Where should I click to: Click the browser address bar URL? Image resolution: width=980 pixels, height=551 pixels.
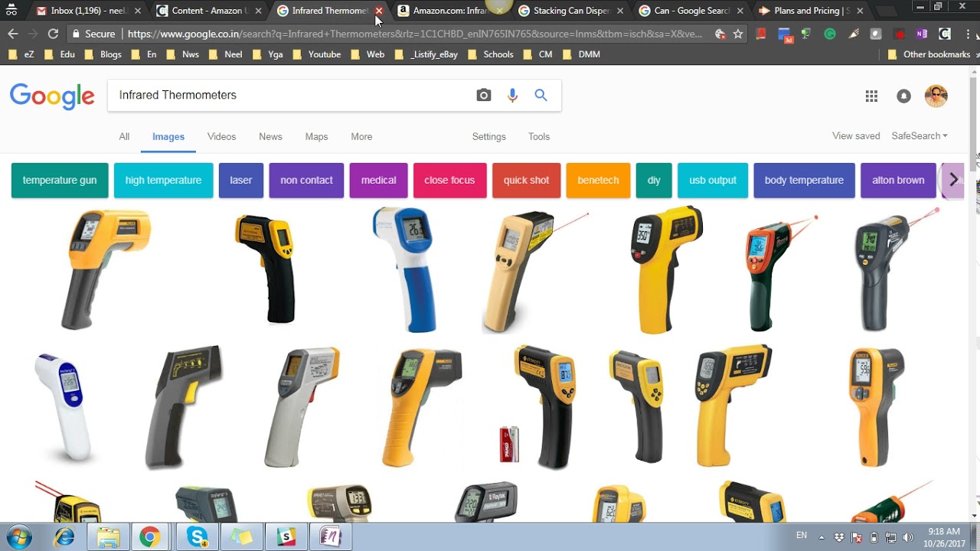[413, 34]
